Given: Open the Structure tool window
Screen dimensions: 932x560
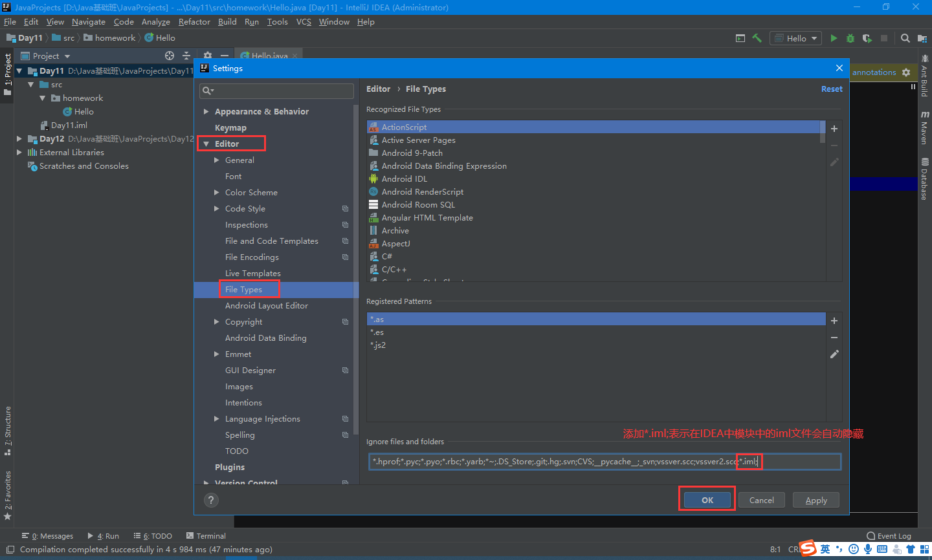Looking at the screenshot, I should pos(8,430).
